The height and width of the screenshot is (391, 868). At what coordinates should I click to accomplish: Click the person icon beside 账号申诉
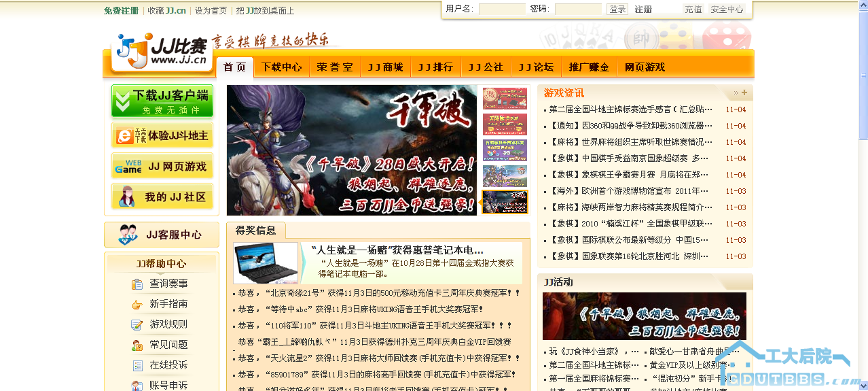pyautogui.click(x=137, y=386)
